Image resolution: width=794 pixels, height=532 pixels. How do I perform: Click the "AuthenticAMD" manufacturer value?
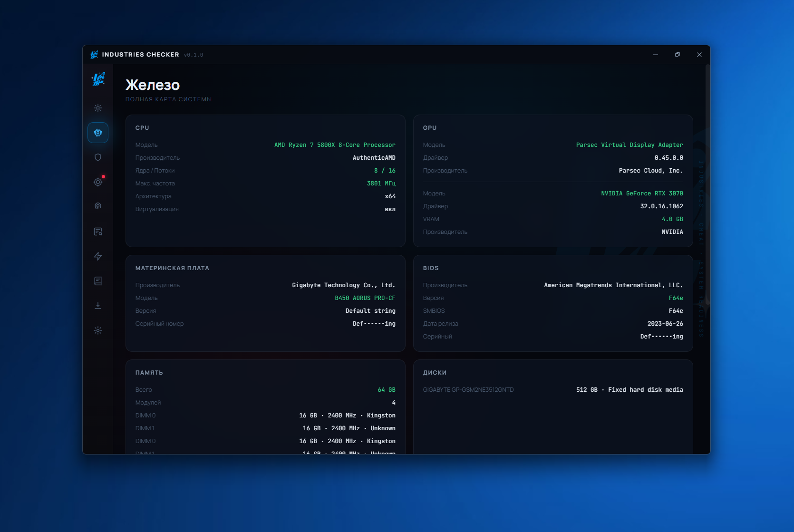coord(374,158)
